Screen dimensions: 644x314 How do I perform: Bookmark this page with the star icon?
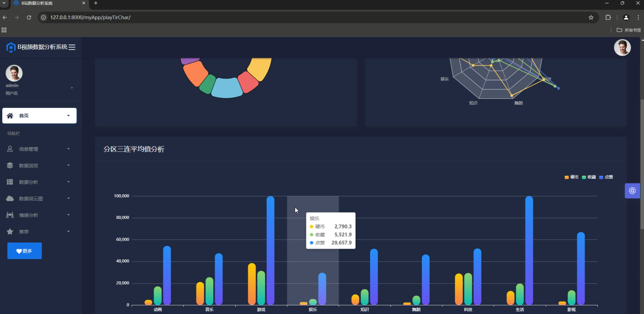point(591,17)
